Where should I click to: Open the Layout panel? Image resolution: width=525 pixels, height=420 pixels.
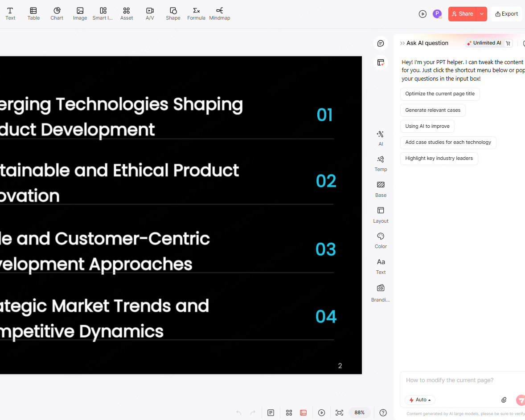click(381, 214)
